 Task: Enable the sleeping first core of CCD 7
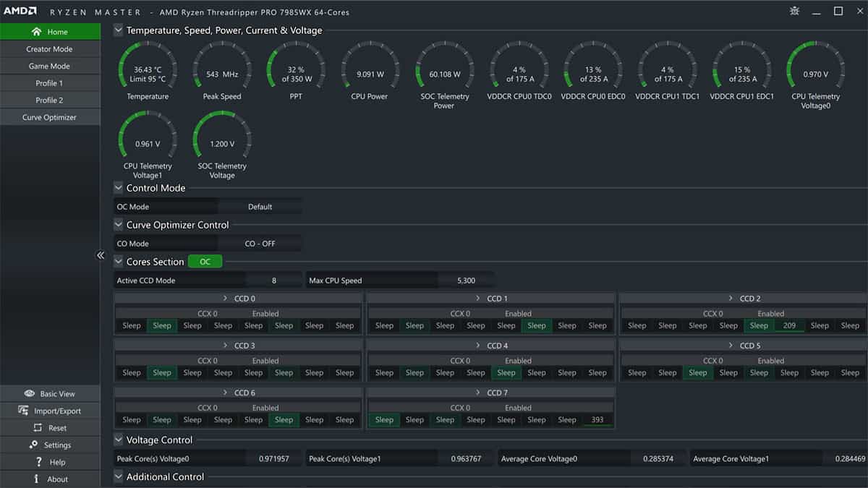(383, 419)
